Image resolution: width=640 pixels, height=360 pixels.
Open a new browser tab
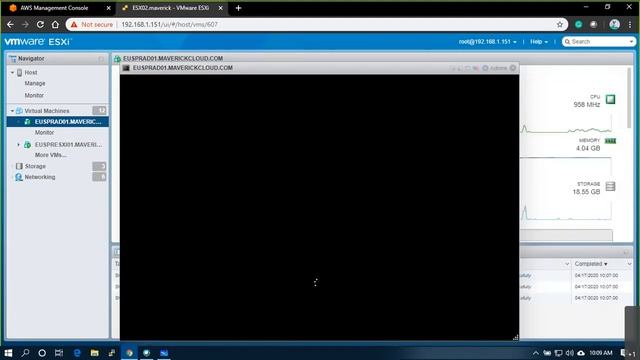(238, 8)
